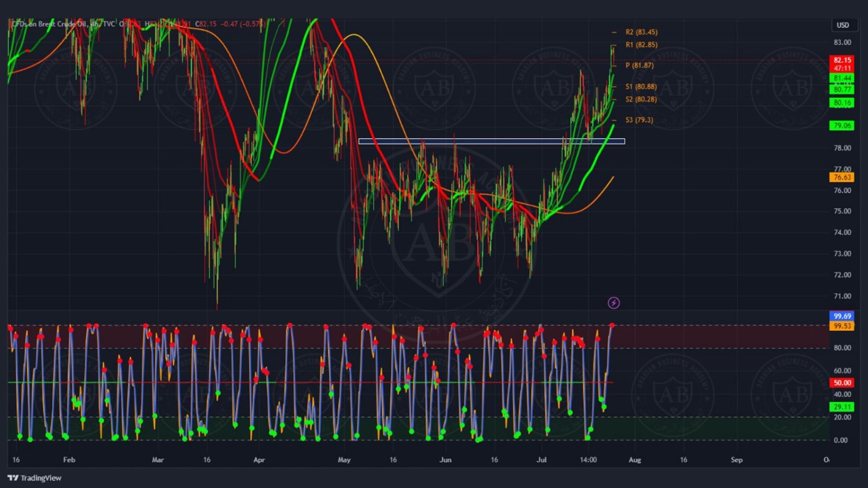Image resolution: width=868 pixels, height=488 pixels.
Task: Click the 80.00 oscillator scale tick
Action: [x=842, y=347]
